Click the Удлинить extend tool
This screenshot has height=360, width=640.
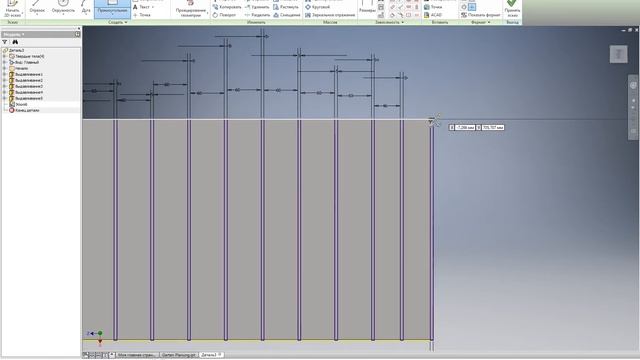point(257,7)
